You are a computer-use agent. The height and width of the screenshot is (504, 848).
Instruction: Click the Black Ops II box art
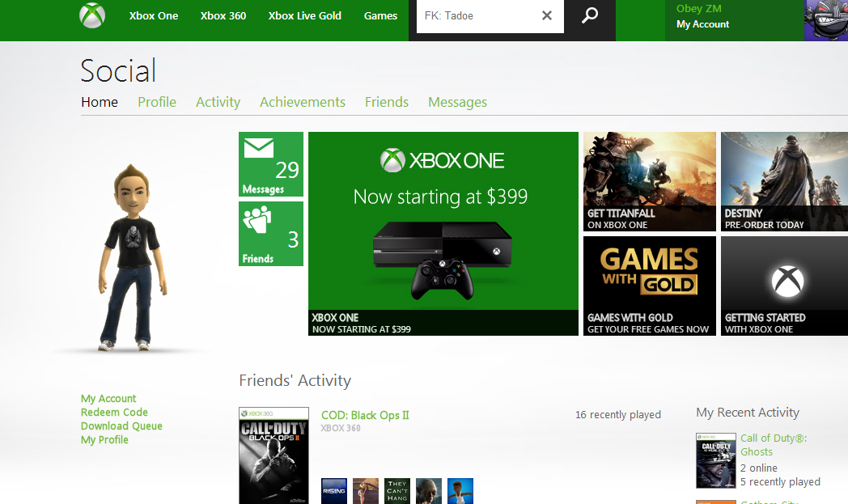(273, 456)
